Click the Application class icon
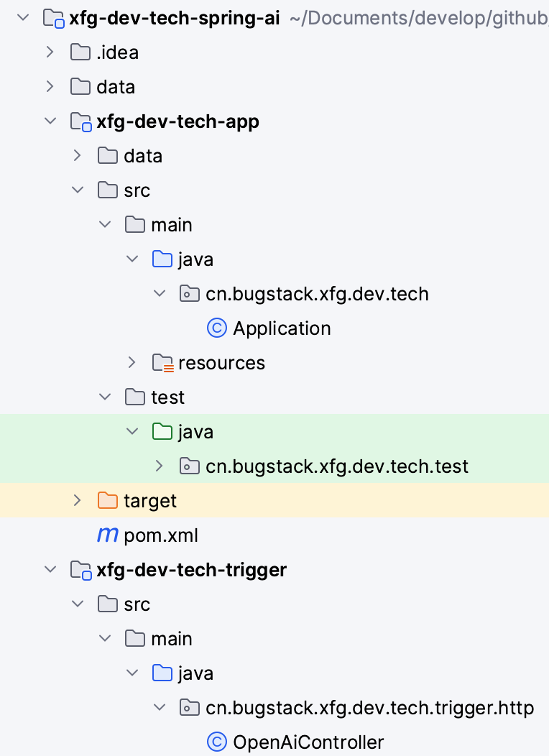Viewport: 549px width, 756px height. 217,328
